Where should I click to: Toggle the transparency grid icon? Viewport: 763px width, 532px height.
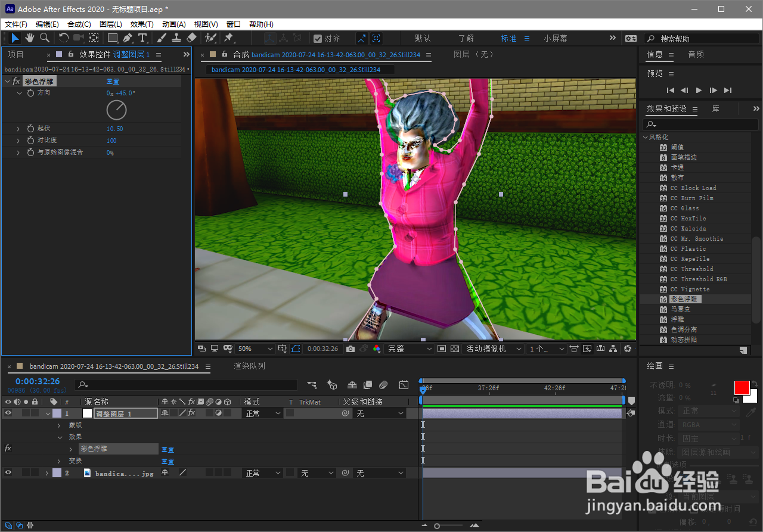click(x=455, y=349)
